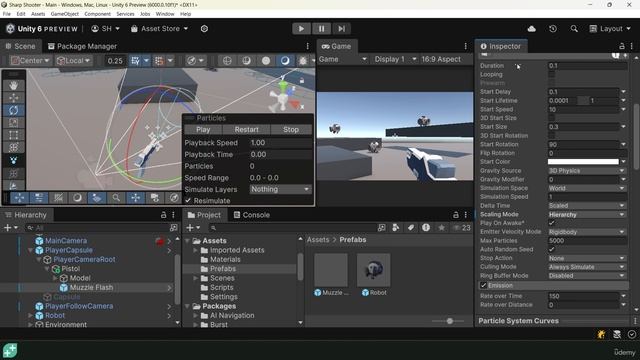The width and height of the screenshot is (640, 360).
Task: Click Restart in Particles overlay
Action: click(x=247, y=129)
